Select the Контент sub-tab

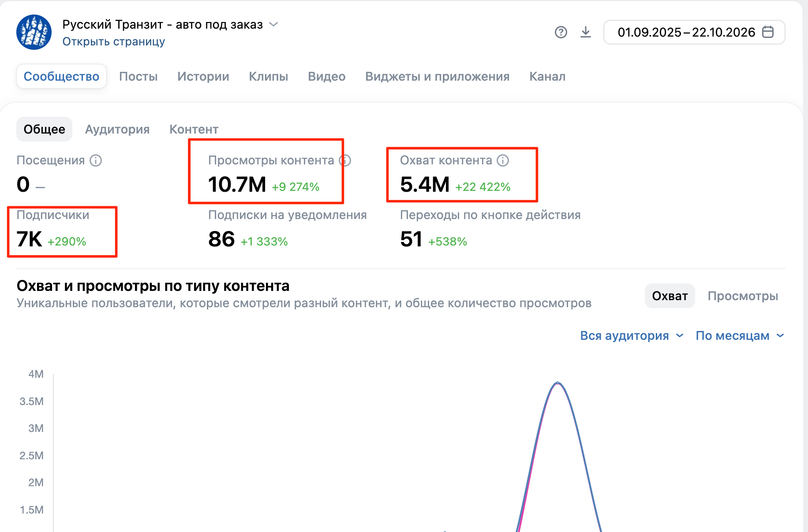pyautogui.click(x=194, y=129)
